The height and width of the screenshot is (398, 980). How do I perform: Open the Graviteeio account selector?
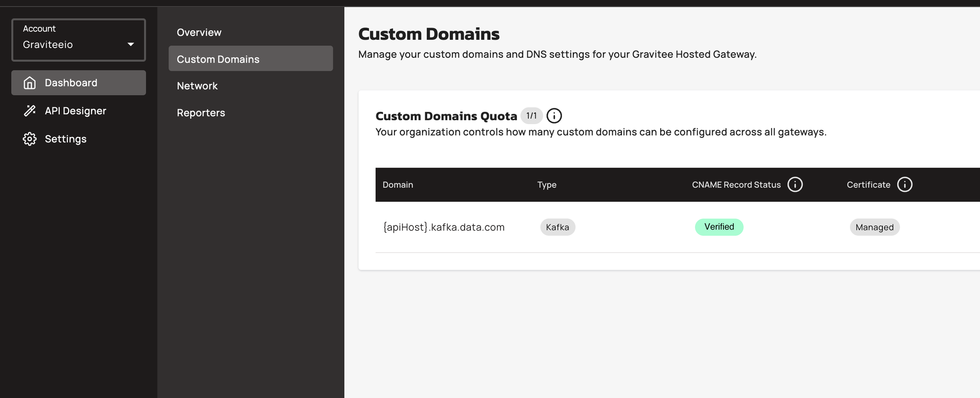[78, 40]
